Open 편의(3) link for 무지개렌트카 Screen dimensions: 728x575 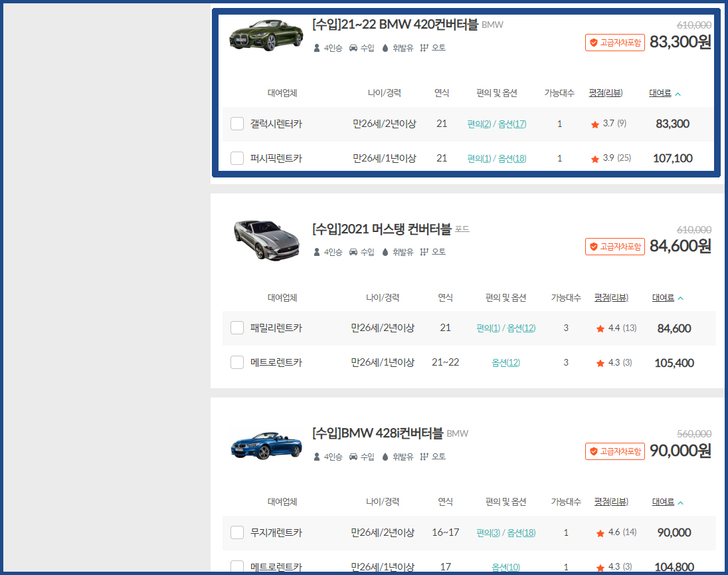pyautogui.click(x=488, y=532)
